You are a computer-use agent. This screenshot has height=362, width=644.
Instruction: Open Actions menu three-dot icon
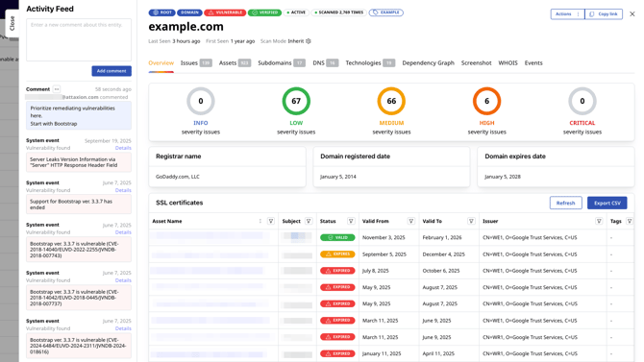click(579, 14)
